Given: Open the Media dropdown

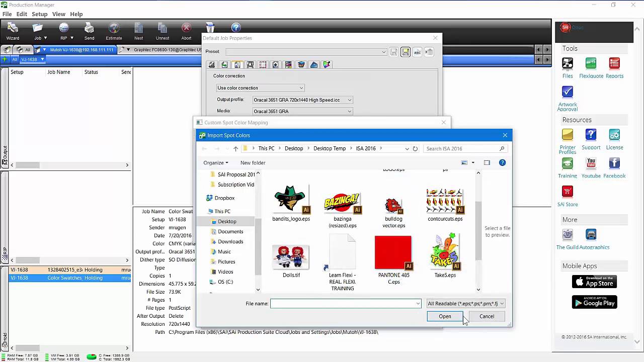Looking at the screenshot, I should click(x=302, y=111).
